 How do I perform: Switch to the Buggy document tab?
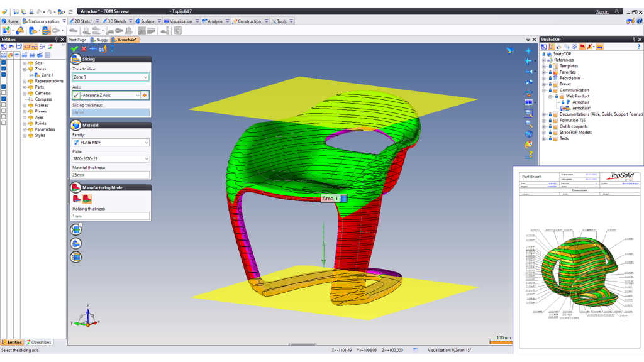click(x=99, y=40)
